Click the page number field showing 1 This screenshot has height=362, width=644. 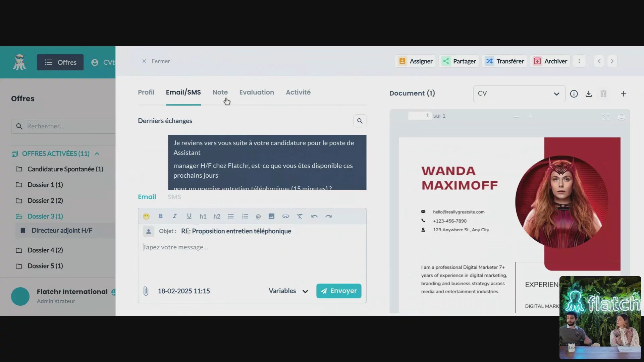420,116
